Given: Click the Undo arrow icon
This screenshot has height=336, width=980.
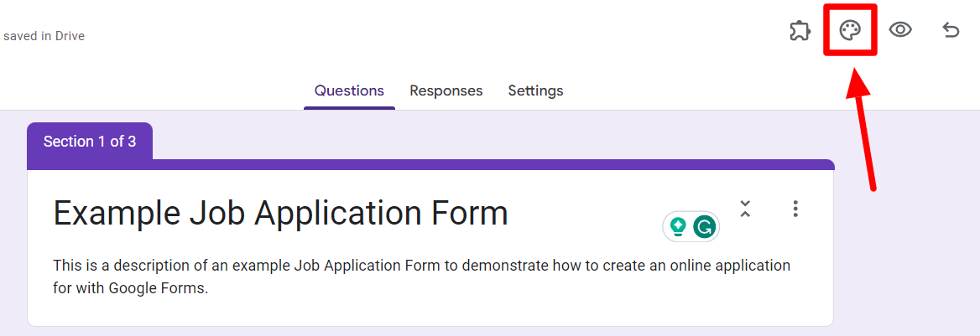Looking at the screenshot, I should (x=951, y=30).
